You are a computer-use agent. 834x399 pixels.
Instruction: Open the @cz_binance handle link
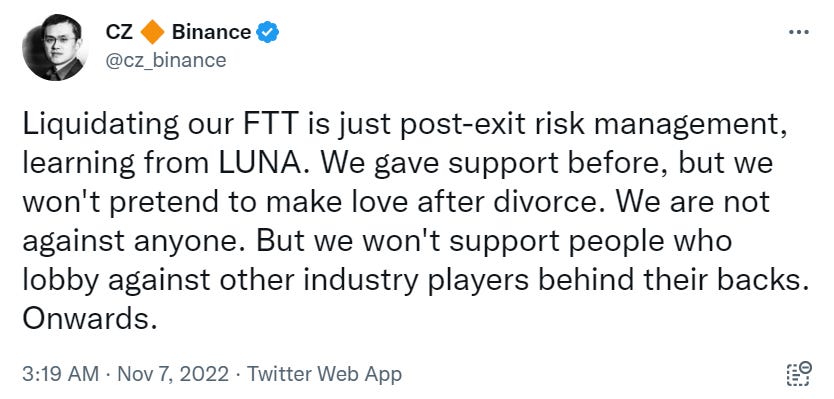tap(165, 60)
